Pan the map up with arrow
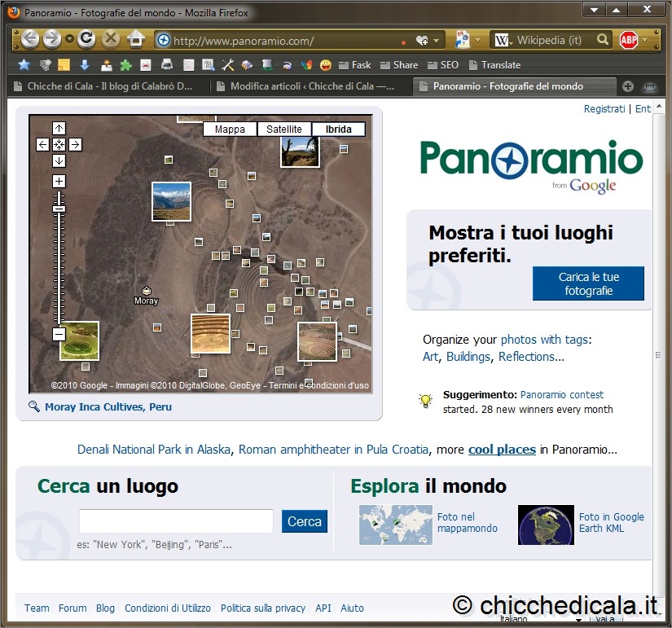Screen dimensions: 672x628 pyautogui.click(x=59, y=128)
